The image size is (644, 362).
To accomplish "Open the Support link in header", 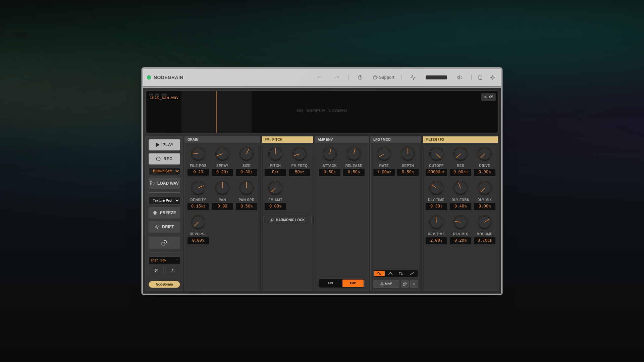I will pyautogui.click(x=384, y=77).
